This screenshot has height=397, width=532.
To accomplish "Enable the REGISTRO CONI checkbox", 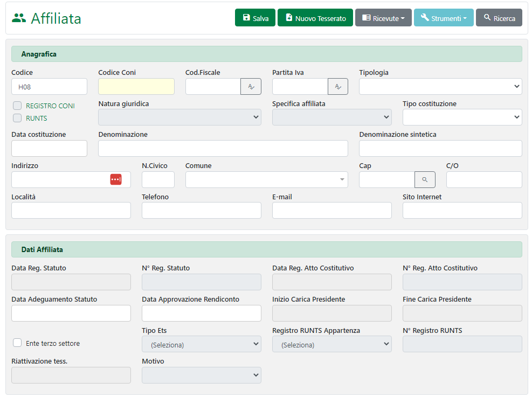I will click(x=17, y=106).
